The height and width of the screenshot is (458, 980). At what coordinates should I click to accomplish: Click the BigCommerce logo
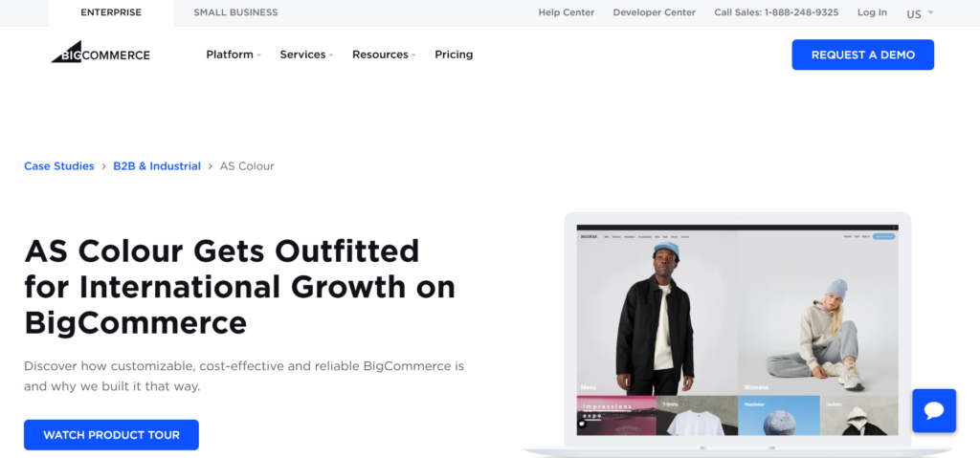click(100, 53)
